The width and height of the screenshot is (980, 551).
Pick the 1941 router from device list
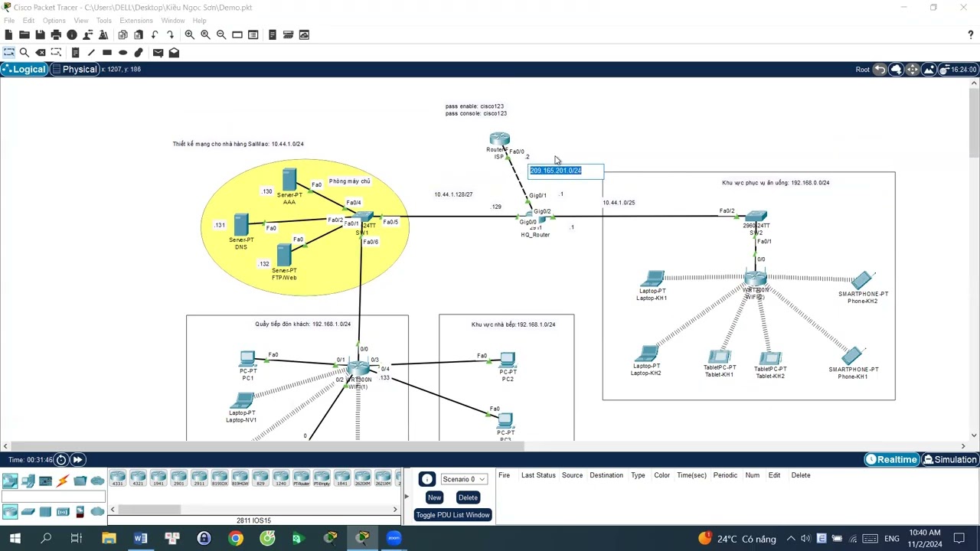coord(158,478)
